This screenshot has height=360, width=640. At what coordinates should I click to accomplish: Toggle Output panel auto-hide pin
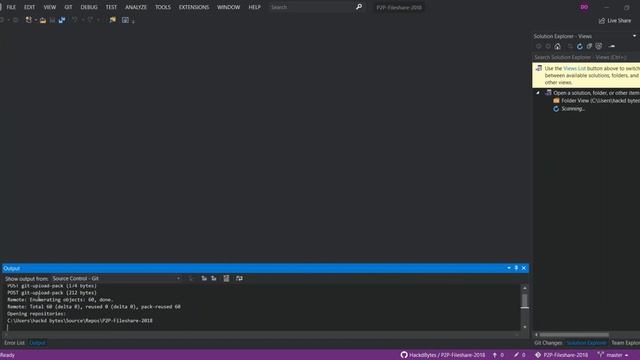click(x=516, y=268)
